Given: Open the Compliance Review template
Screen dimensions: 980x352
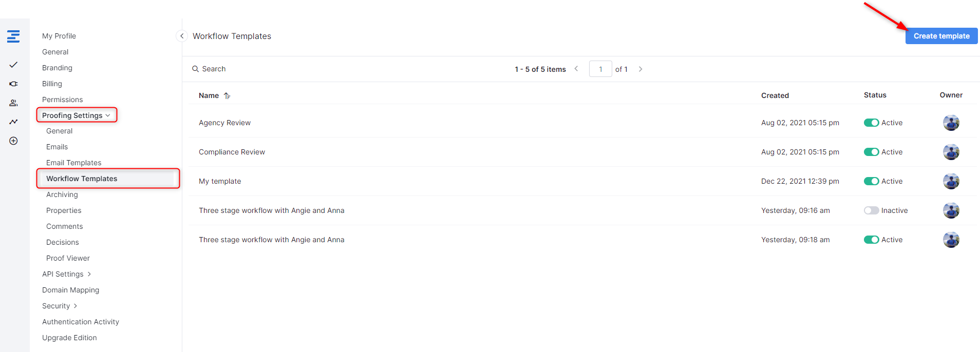Looking at the screenshot, I should (232, 152).
